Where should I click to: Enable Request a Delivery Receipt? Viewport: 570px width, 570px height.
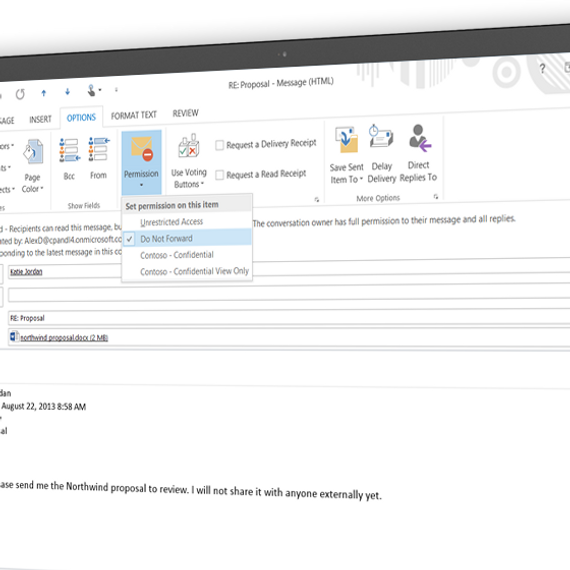266,144
